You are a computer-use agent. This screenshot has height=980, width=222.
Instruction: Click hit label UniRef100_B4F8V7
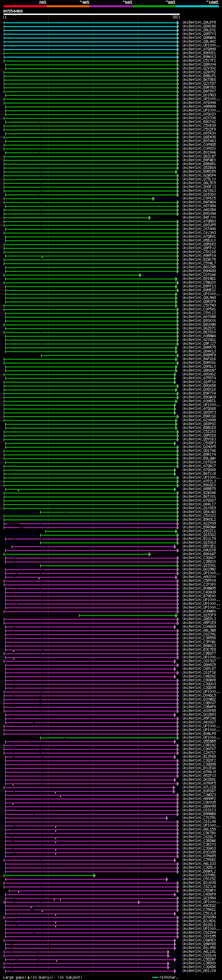(199, 91)
